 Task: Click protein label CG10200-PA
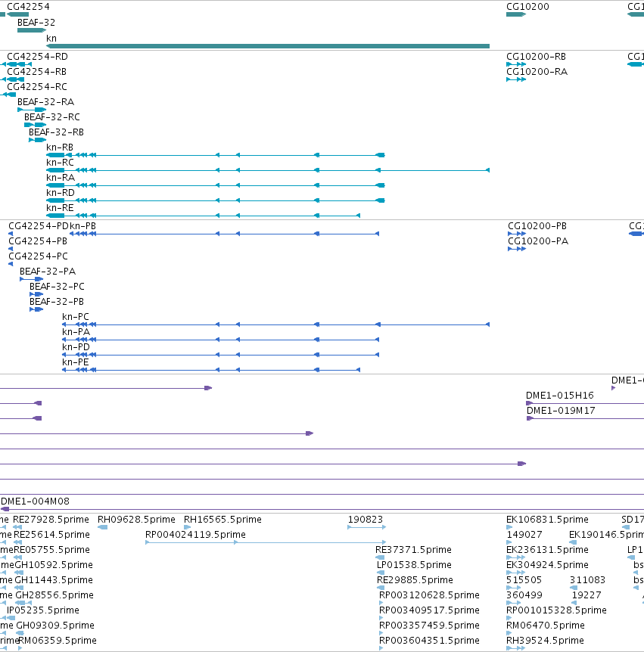pos(538,241)
